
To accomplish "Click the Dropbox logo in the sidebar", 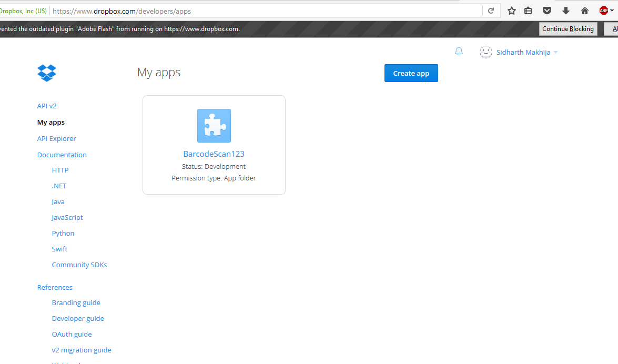I will click(47, 73).
